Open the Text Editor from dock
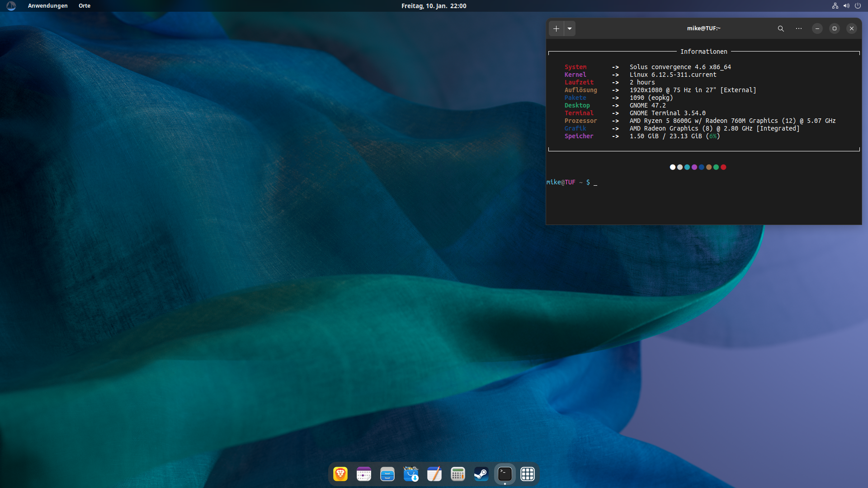The height and width of the screenshot is (488, 868). [434, 474]
